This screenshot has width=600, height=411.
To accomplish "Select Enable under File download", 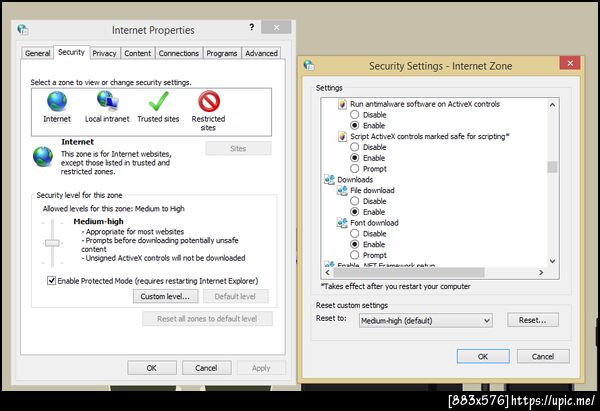I will (x=355, y=212).
